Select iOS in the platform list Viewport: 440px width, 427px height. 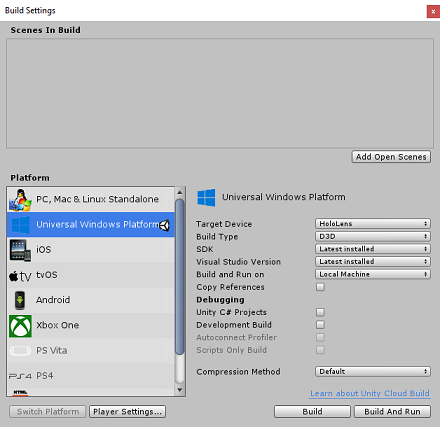[91, 250]
